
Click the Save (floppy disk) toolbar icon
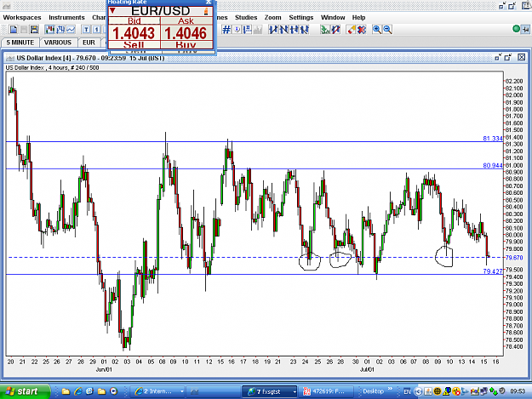(34, 30)
